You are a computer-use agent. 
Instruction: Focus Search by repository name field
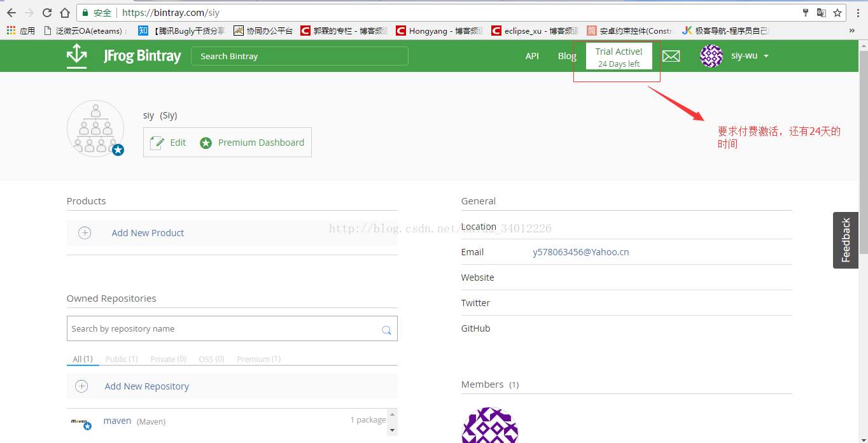[x=232, y=328]
